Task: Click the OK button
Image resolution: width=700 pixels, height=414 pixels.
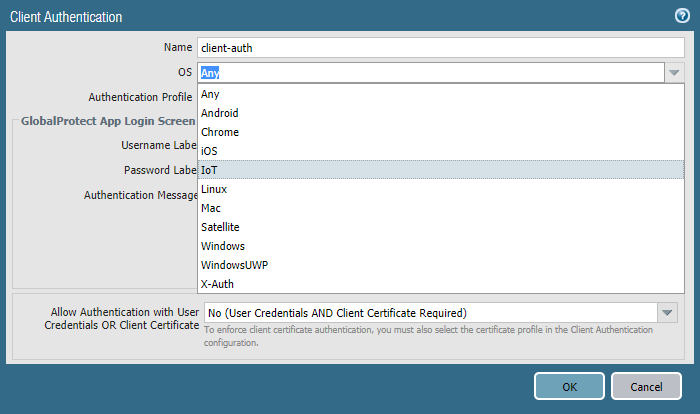Action: point(569,386)
